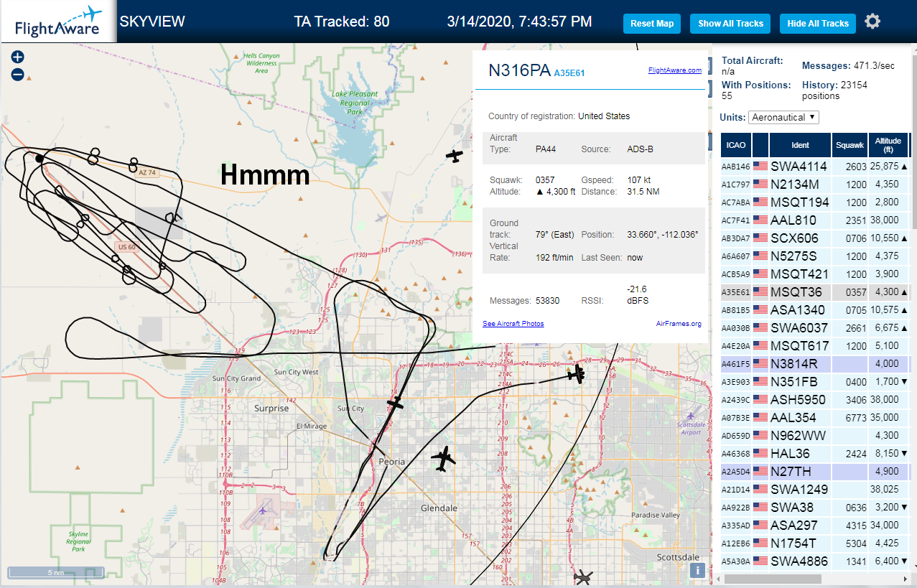This screenshot has width=917, height=588.
Task: Show All Tracks
Action: coord(730,24)
